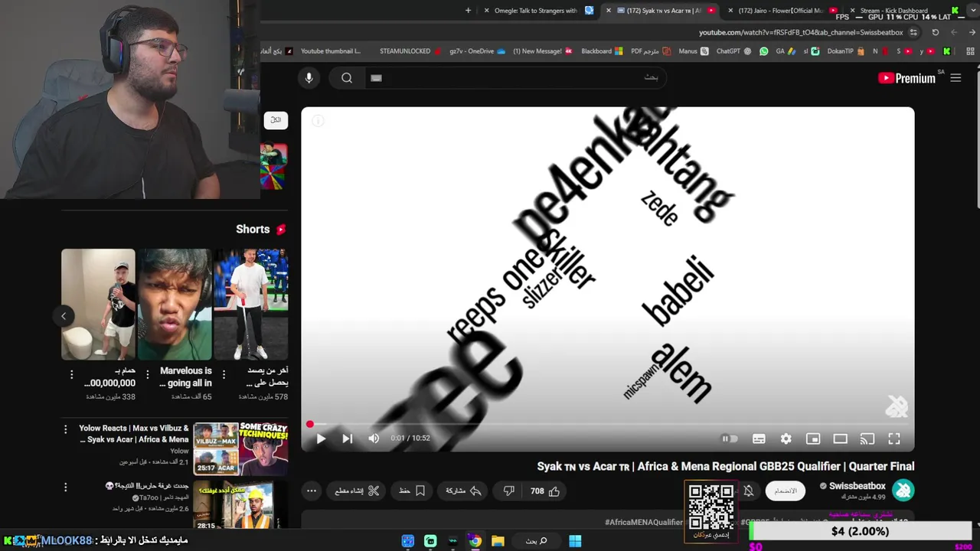Open options for the Ta7oo video
The image size is (980, 551).
pos(65,487)
